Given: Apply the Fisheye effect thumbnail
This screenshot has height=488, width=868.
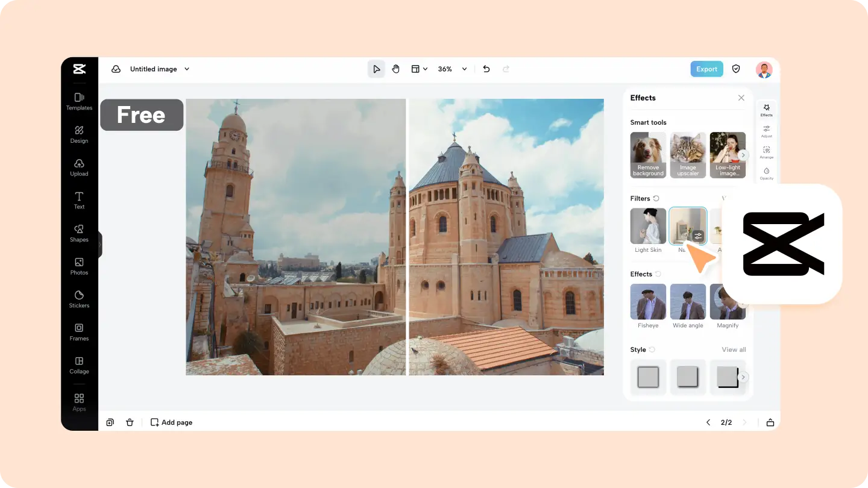Looking at the screenshot, I should (648, 302).
